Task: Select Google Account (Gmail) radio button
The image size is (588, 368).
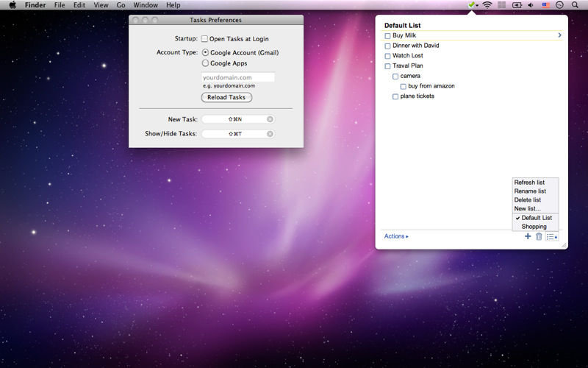Action: pos(205,52)
